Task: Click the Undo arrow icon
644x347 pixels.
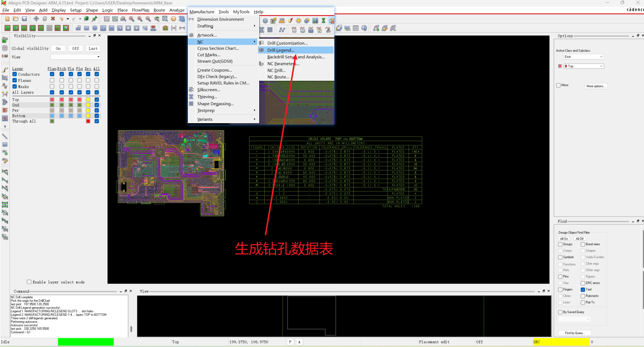Action: (61, 19)
